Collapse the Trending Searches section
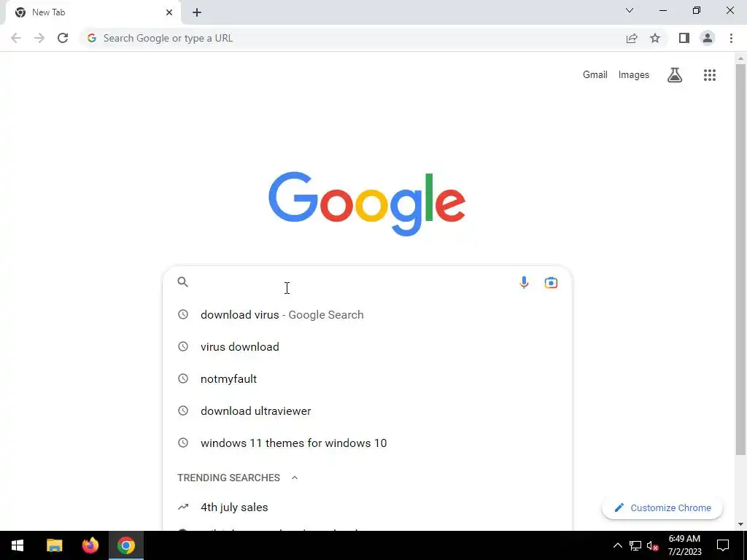747x560 pixels. click(295, 478)
